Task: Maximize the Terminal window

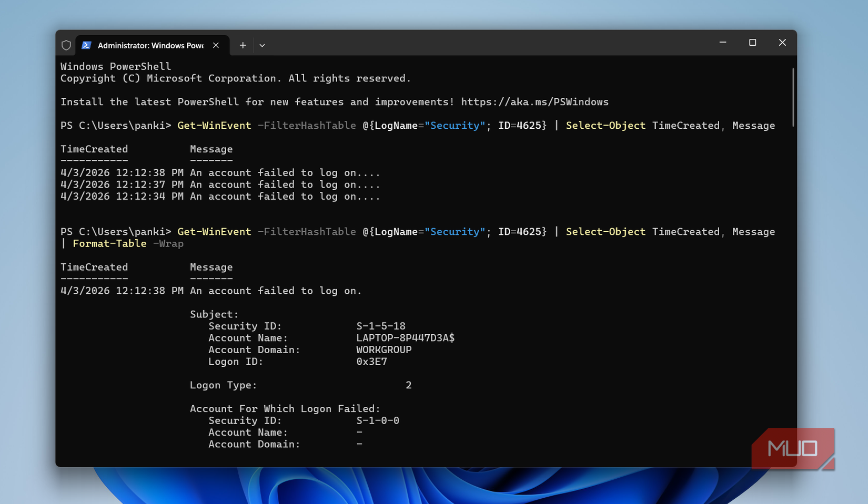Action: click(753, 43)
